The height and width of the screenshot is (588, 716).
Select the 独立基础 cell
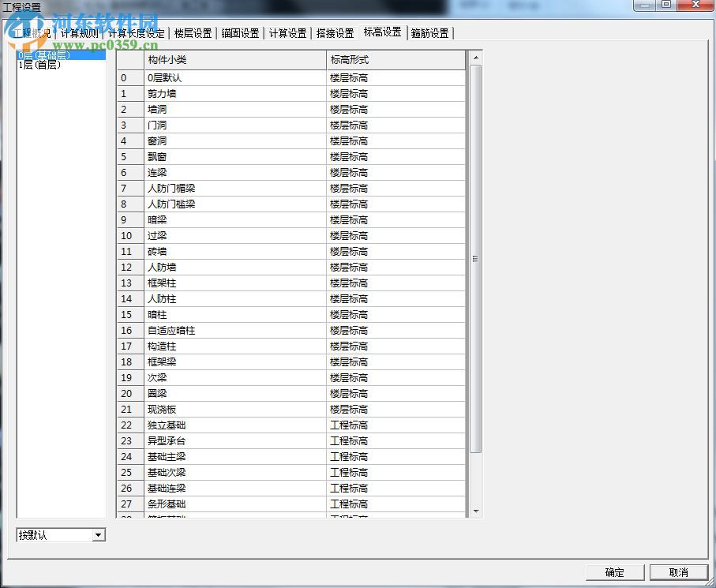235,425
